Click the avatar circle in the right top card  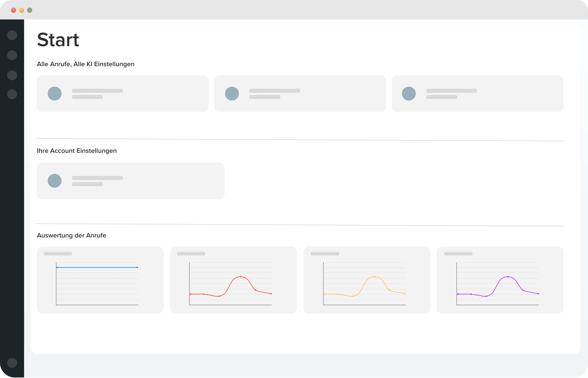pos(409,94)
